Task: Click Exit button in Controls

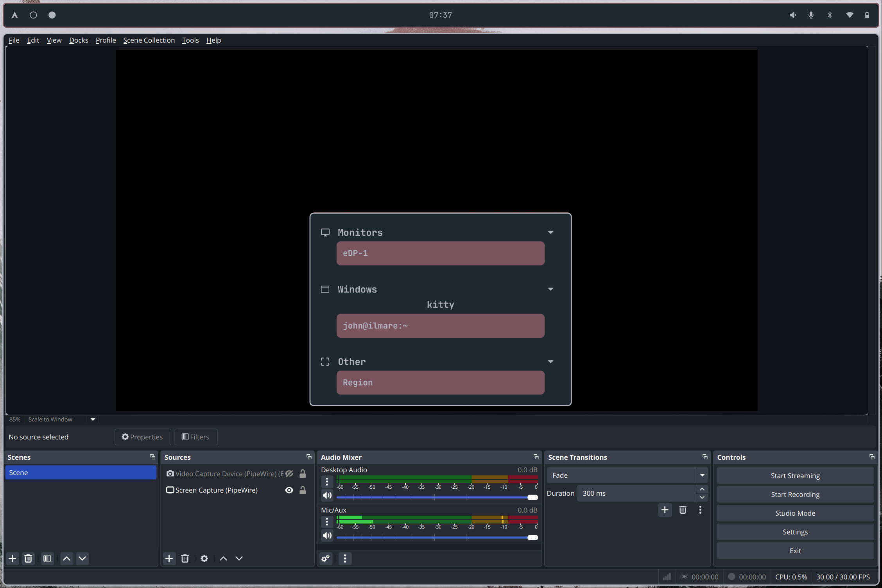Action: (795, 551)
